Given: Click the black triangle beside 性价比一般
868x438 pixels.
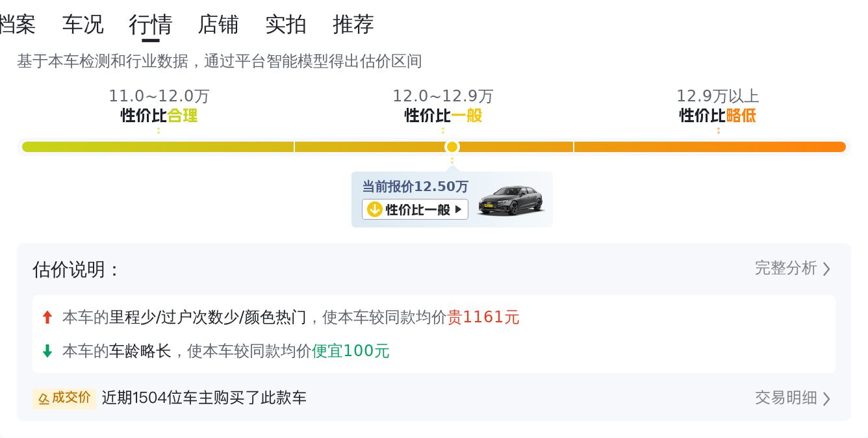Looking at the screenshot, I should pos(459,209).
